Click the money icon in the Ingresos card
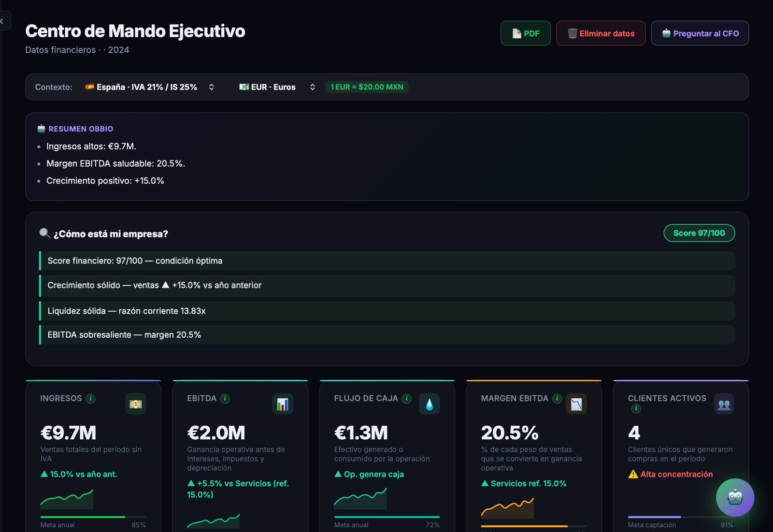773x532 pixels. [x=136, y=404]
